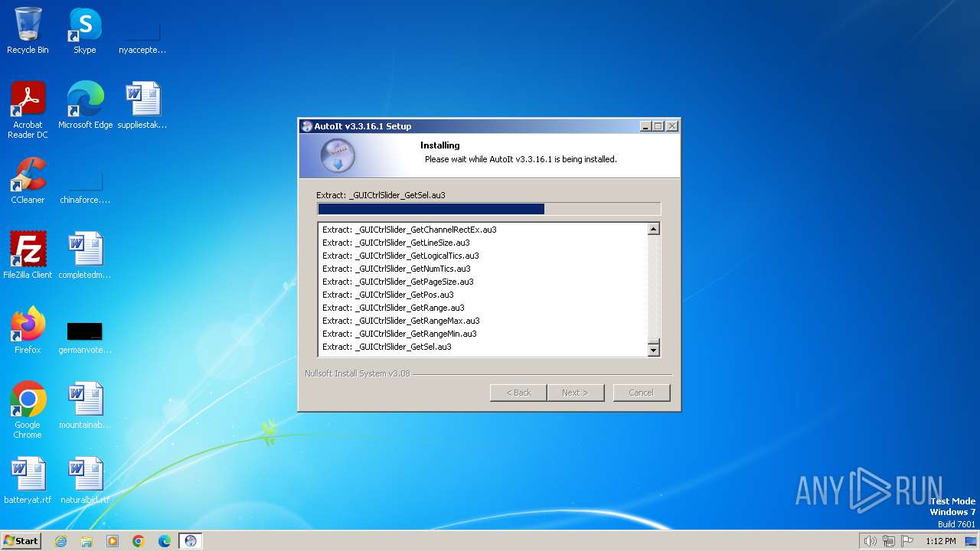Open Chrome from the taskbar

139,541
